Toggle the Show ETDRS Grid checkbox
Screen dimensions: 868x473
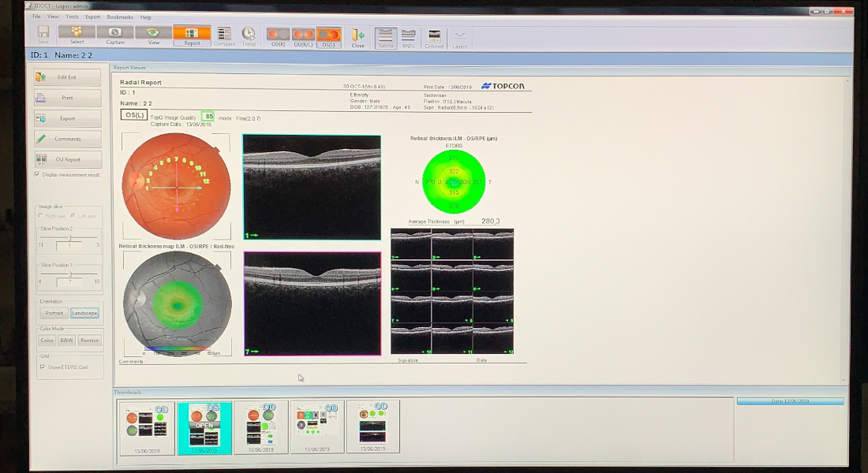point(42,367)
